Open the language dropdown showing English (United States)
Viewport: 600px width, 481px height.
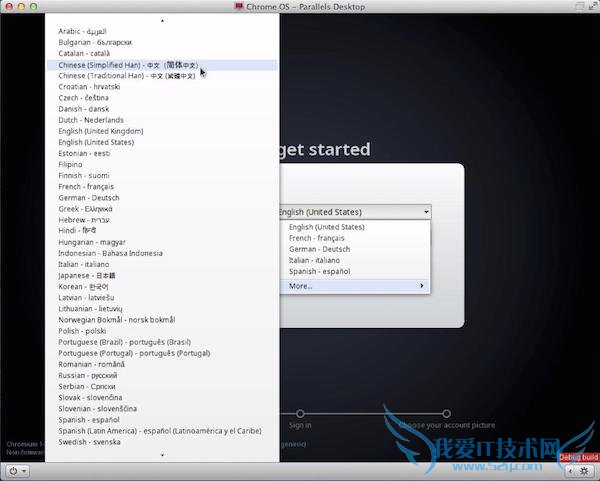pyautogui.click(x=355, y=212)
